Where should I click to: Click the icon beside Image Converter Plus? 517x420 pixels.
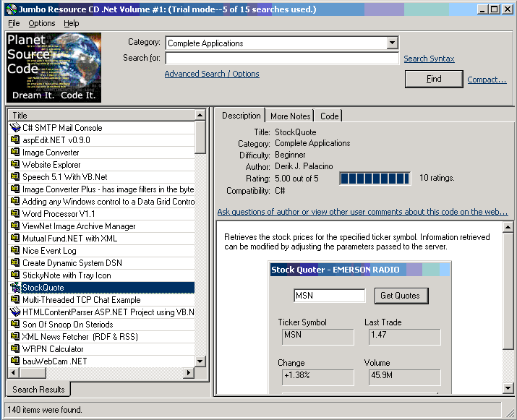click(15, 189)
